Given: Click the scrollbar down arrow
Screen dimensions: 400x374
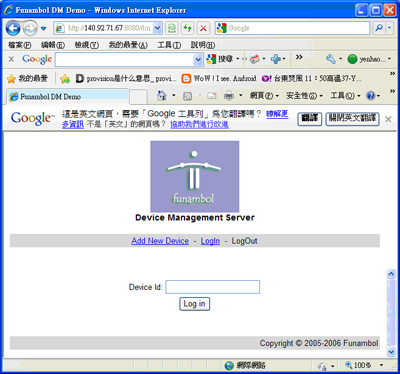Looking at the screenshot, I should click(x=391, y=351).
